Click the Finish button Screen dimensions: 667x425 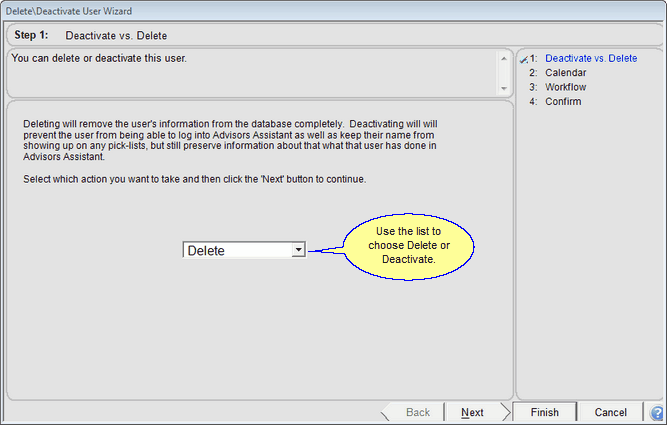click(x=545, y=412)
